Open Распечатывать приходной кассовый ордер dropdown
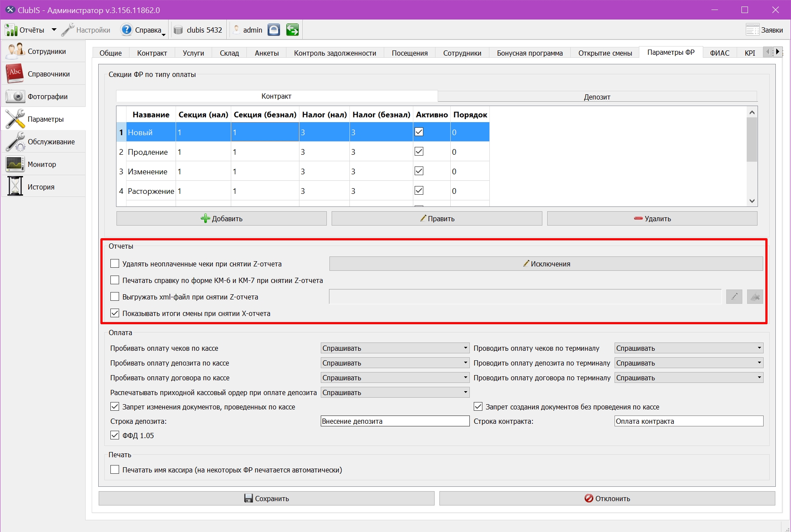The width and height of the screenshot is (791, 532). [395, 392]
